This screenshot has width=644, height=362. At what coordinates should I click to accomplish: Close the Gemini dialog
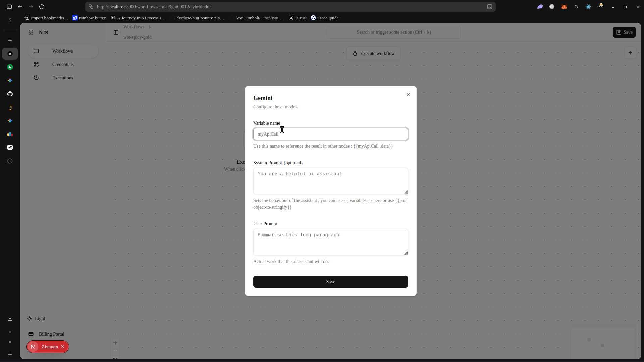click(408, 95)
